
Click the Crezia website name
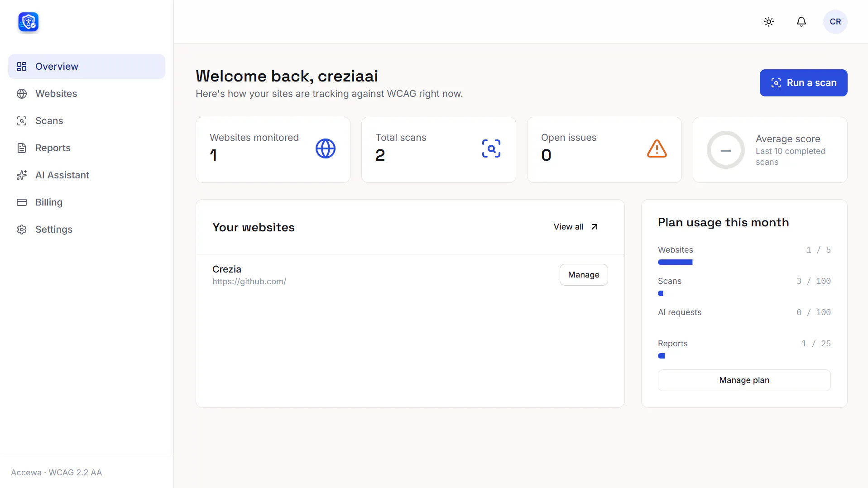(227, 269)
